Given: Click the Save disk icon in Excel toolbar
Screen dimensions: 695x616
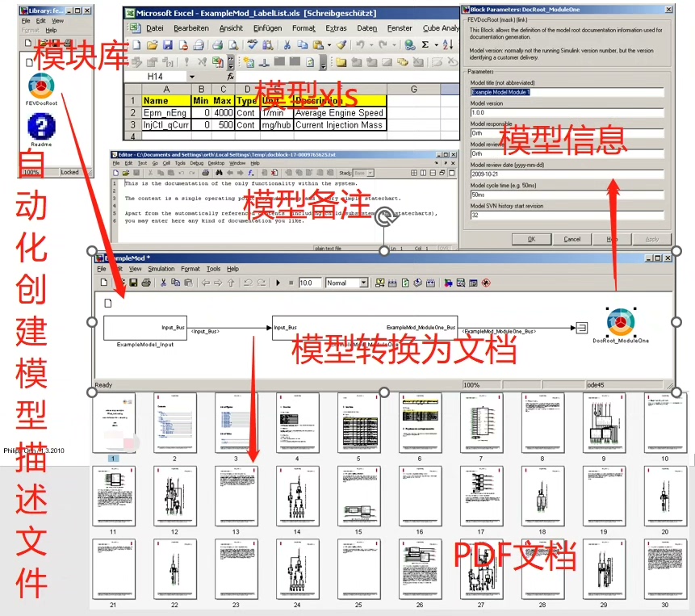Looking at the screenshot, I should [168, 44].
